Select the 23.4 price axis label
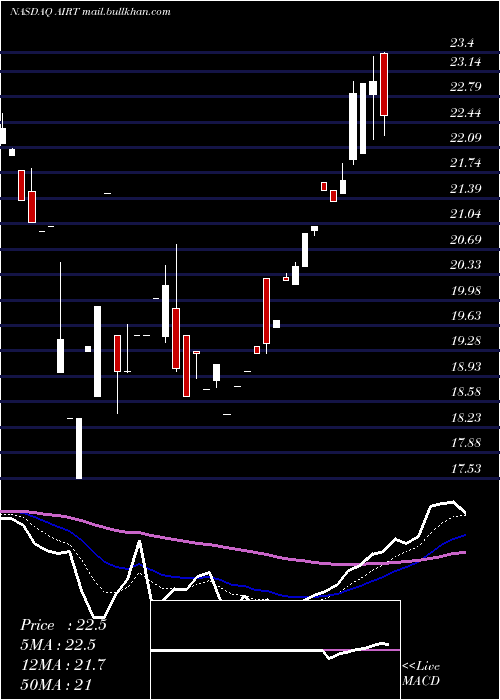 pyautogui.click(x=462, y=43)
